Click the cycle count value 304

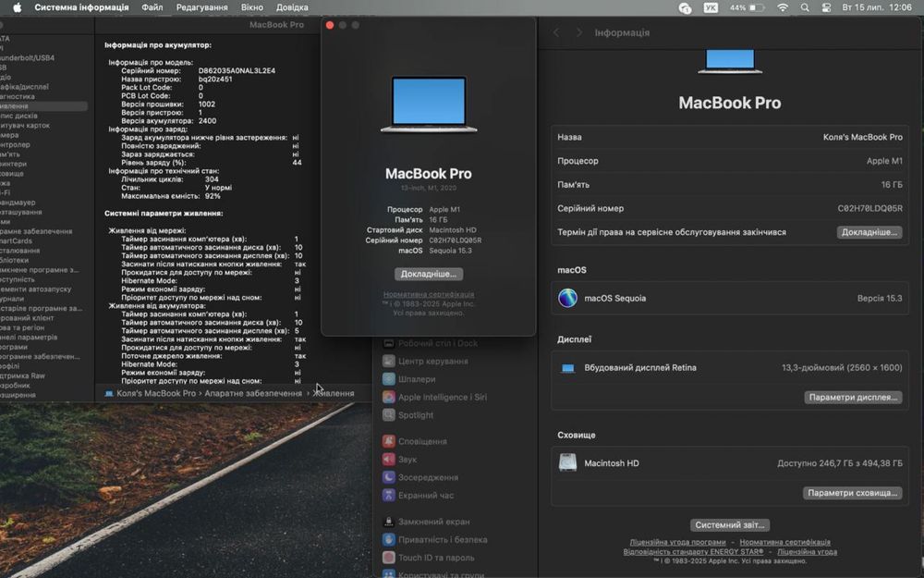(x=212, y=179)
